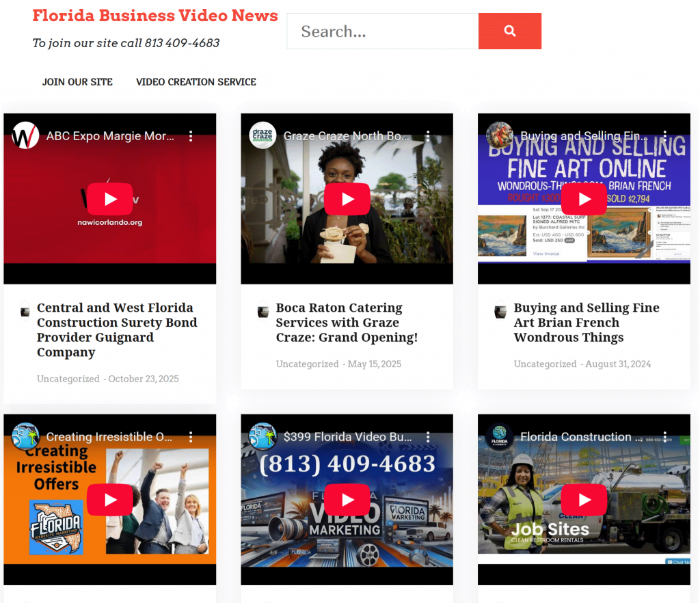Open the Central and West Florida Construction article

(117, 330)
